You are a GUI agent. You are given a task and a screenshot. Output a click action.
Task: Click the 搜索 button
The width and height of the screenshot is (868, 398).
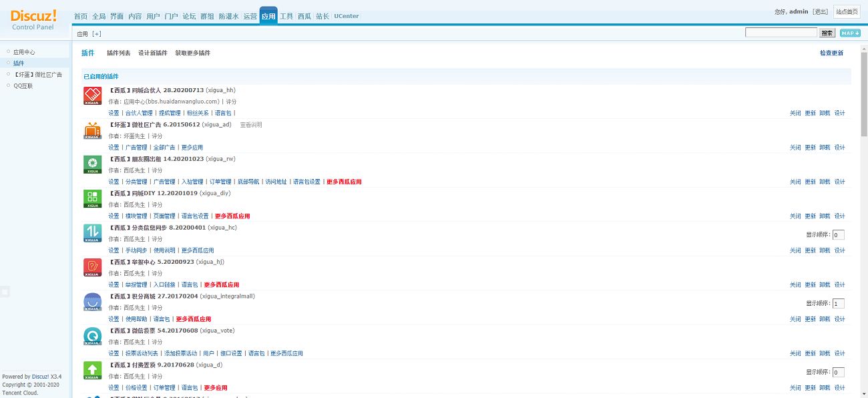pos(827,33)
